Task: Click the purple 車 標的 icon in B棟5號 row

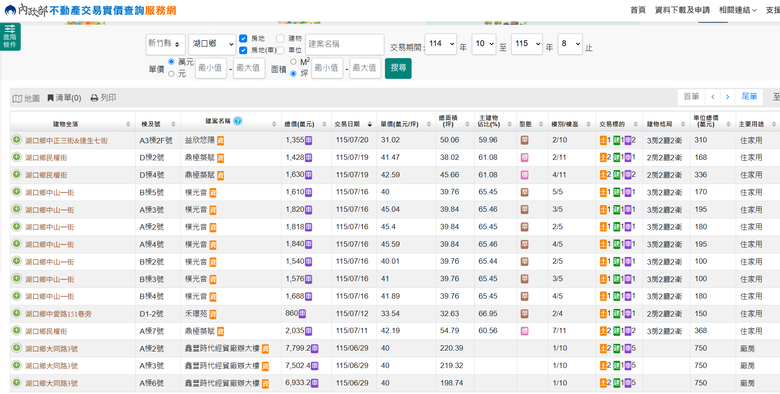Action: 628,192
